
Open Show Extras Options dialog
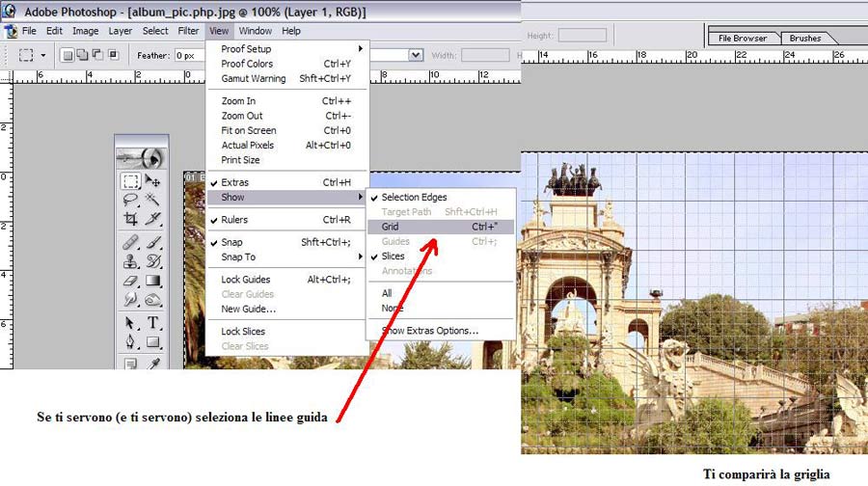(429, 331)
